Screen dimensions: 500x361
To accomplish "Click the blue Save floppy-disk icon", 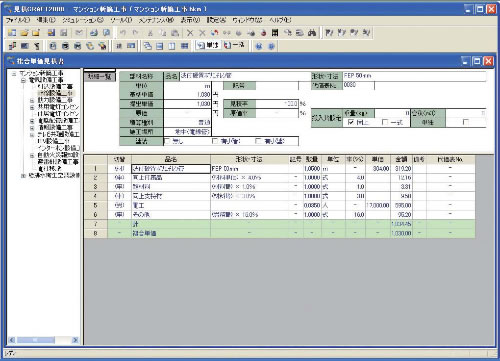I will pyautogui.click(x=51, y=33).
